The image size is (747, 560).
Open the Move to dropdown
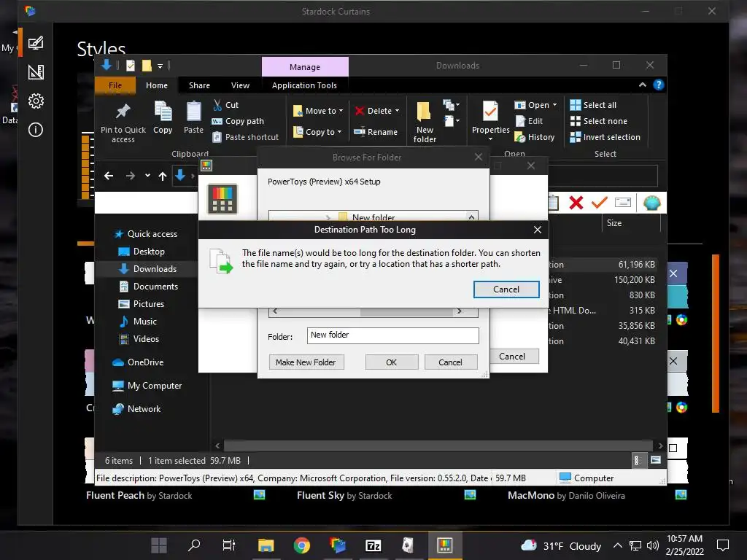(318, 111)
